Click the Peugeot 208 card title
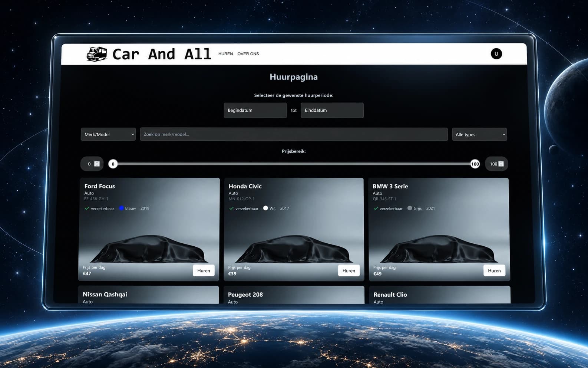 pyautogui.click(x=245, y=295)
